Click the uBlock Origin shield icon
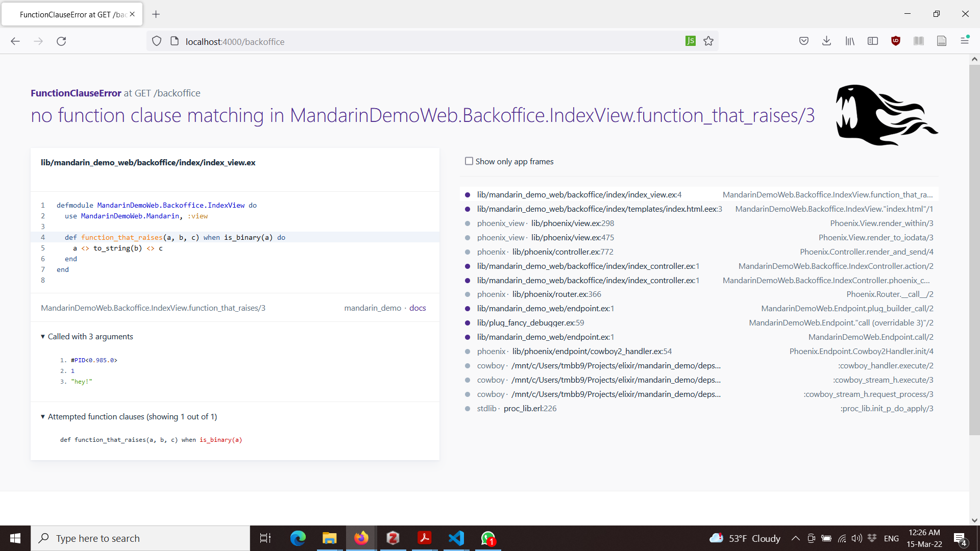980x551 pixels. point(896,41)
